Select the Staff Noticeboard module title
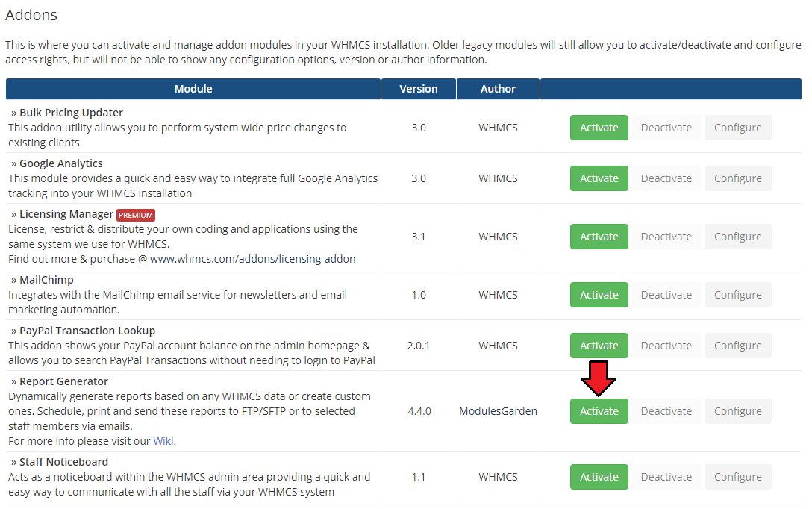Viewport: 812px width, 509px height. (x=63, y=462)
